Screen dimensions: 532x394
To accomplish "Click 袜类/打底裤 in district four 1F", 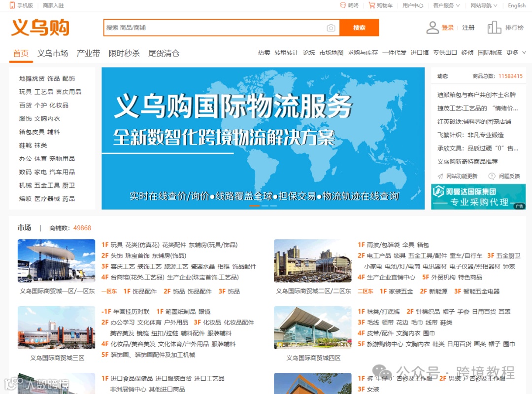I will [383, 312].
